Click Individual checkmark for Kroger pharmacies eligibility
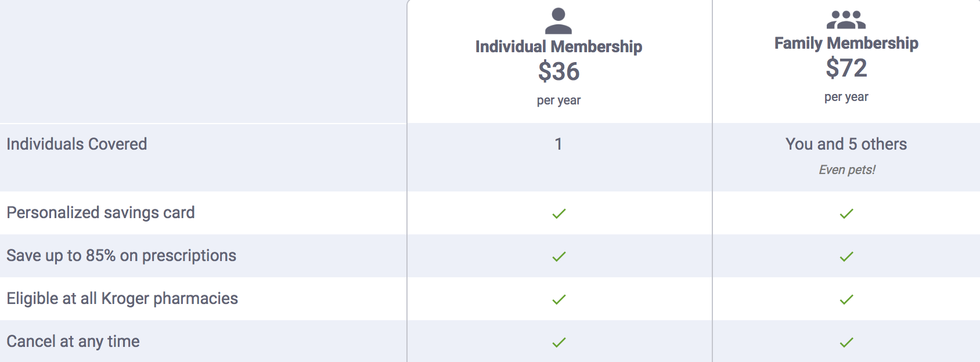 coord(559,299)
